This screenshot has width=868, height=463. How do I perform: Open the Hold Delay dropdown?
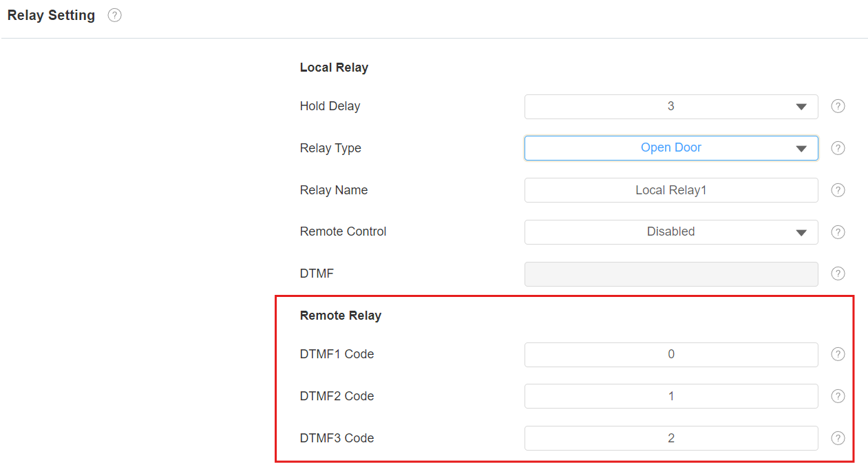(x=671, y=107)
